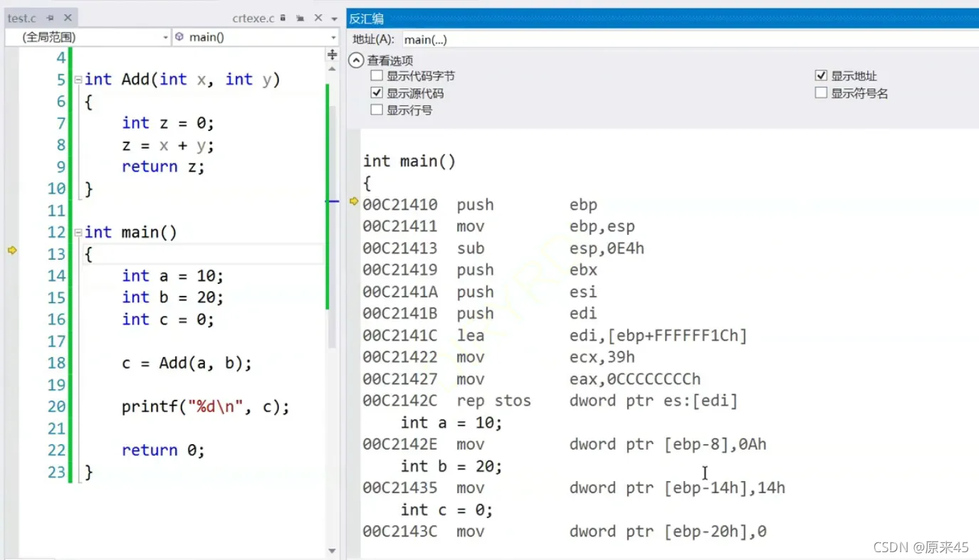Viewport: 979px width, 560px height.
Task: Click address 00C21419 push ebx row
Action: point(480,270)
